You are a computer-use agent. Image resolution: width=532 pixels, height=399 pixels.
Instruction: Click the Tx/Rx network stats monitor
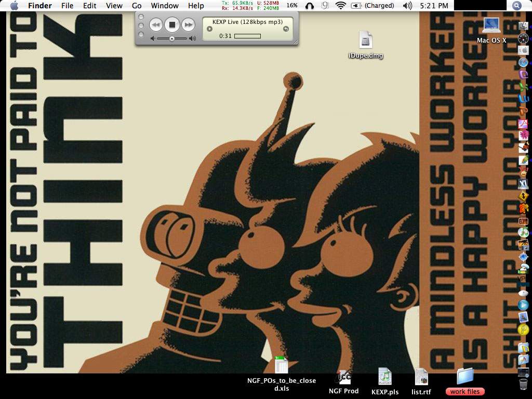point(250,5)
